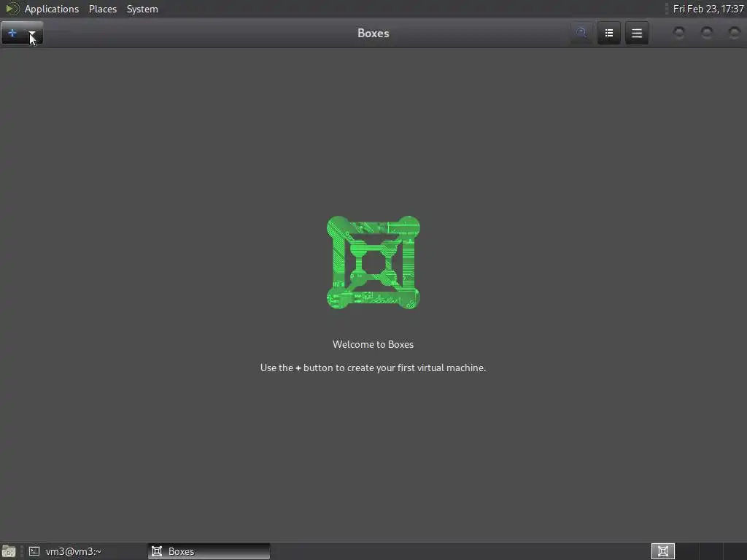Viewport: 747px width, 560px height.
Task: Close the Boxes window
Action: pos(734,33)
